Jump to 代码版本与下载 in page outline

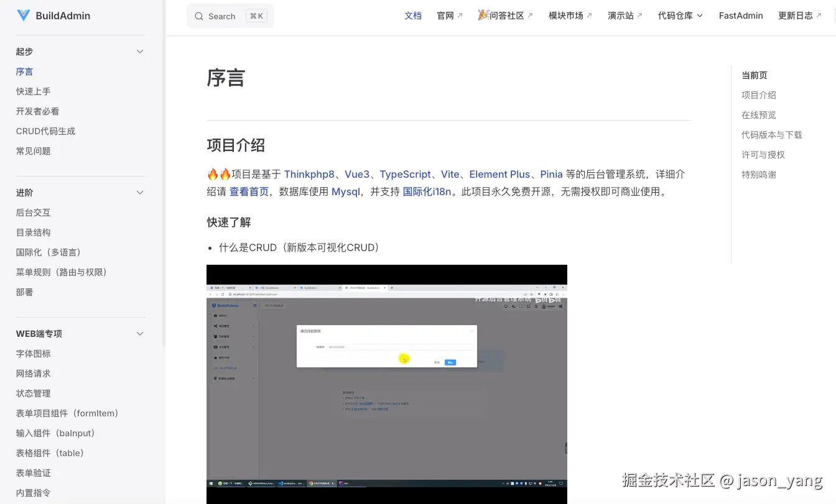(772, 135)
